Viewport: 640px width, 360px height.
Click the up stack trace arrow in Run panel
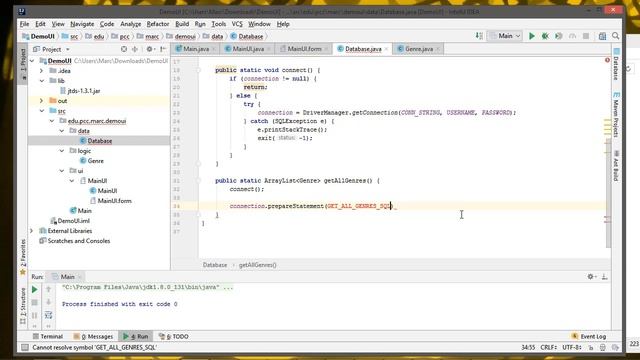[48, 289]
